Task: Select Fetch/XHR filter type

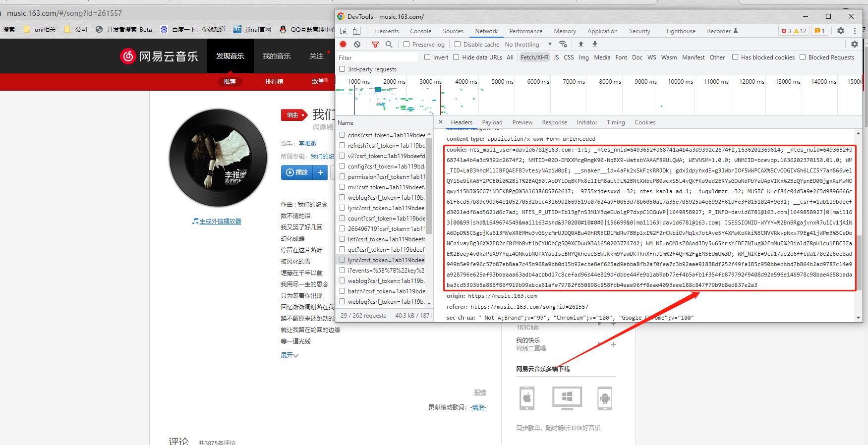Action: 534,57
